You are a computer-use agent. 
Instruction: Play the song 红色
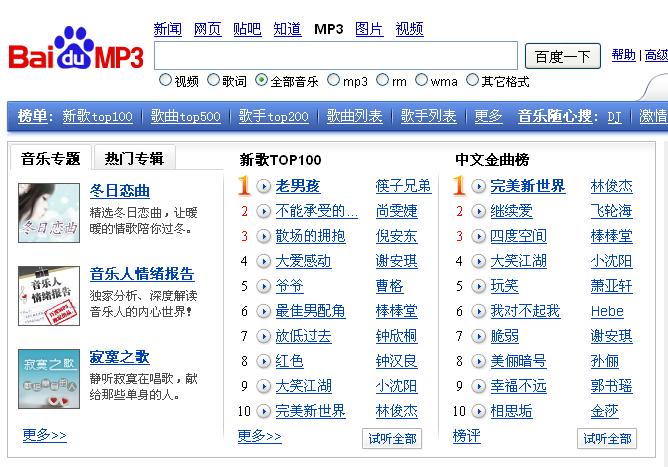point(264,361)
